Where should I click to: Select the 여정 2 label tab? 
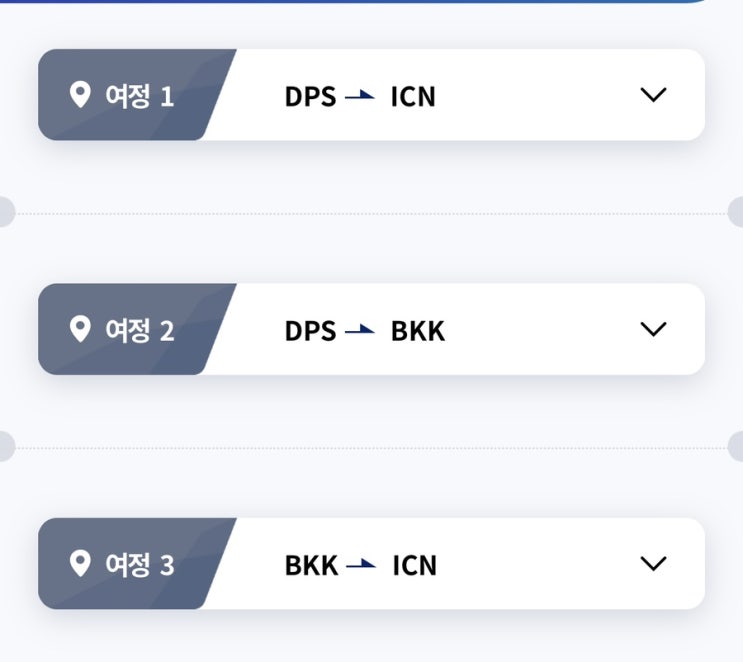point(137,329)
